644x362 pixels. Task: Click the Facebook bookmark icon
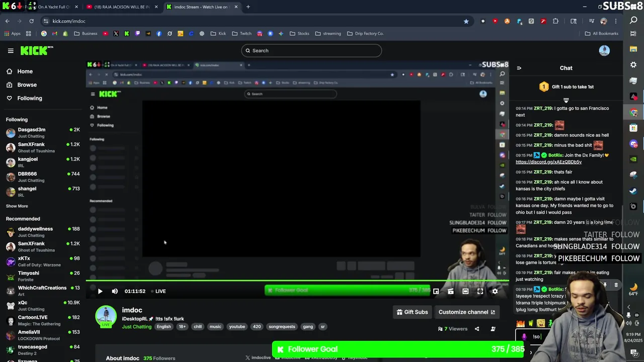[x=159, y=34]
